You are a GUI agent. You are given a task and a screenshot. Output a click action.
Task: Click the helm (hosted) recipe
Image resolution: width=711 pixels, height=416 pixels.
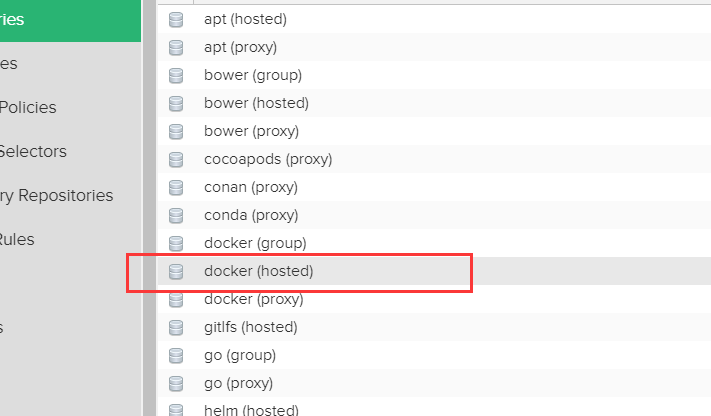pyautogui.click(x=251, y=408)
